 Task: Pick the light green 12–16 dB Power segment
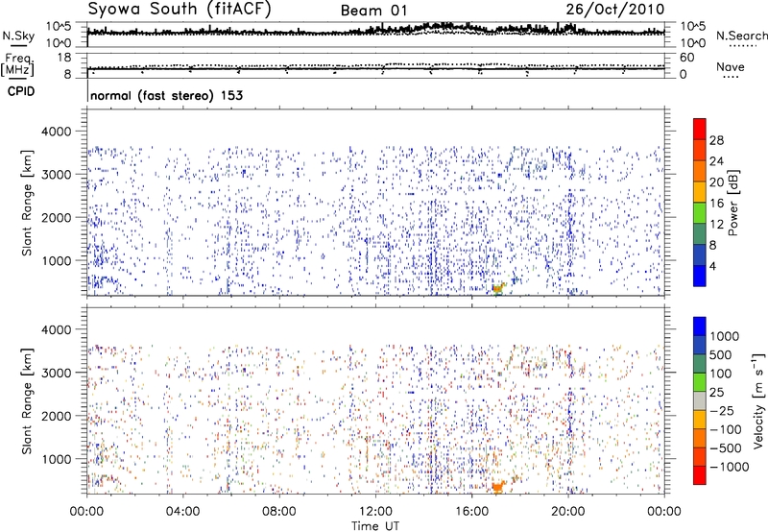(700, 213)
